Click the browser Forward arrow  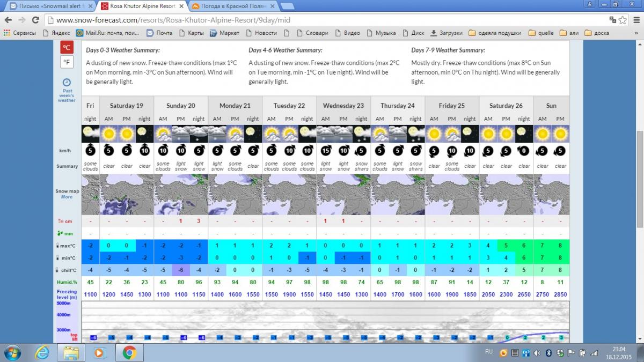point(22,20)
